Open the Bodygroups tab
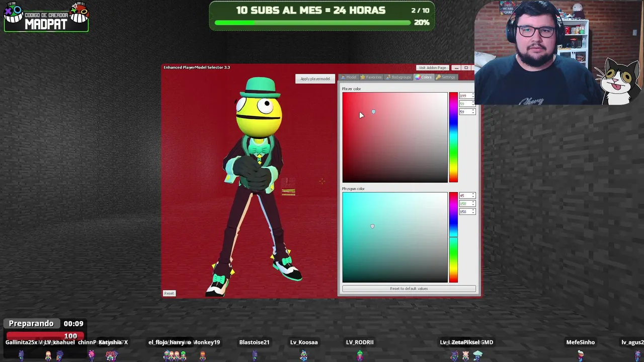This screenshot has height=362, width=644. point(398,77)
